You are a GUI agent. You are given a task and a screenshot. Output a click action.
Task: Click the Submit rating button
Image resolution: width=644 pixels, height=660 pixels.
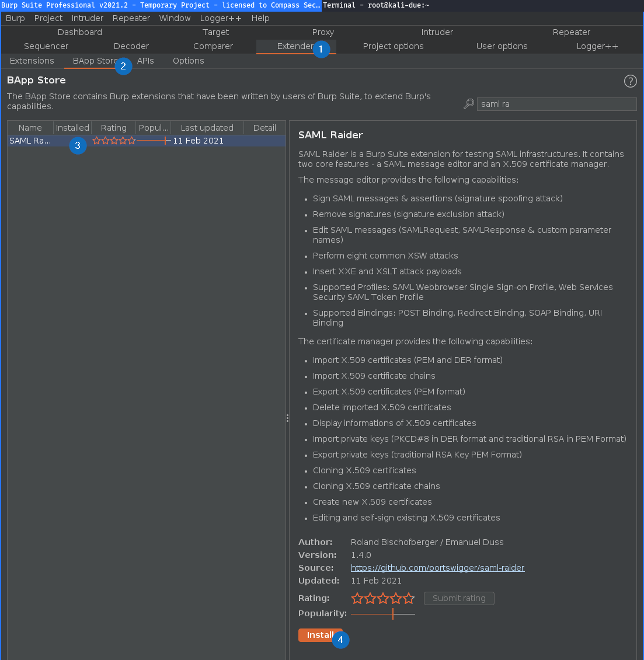point(459,598)
